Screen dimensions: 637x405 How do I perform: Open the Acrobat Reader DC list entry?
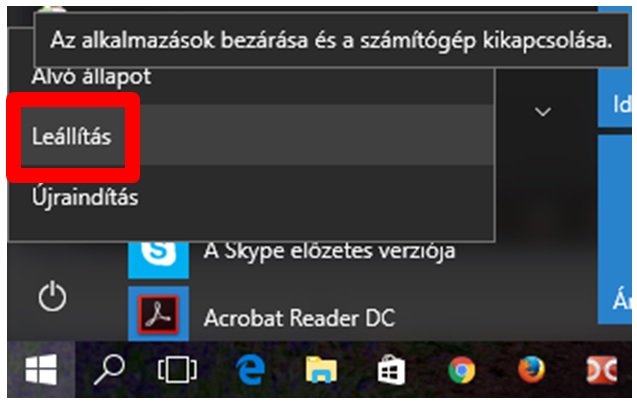click(x=299, y=317)
